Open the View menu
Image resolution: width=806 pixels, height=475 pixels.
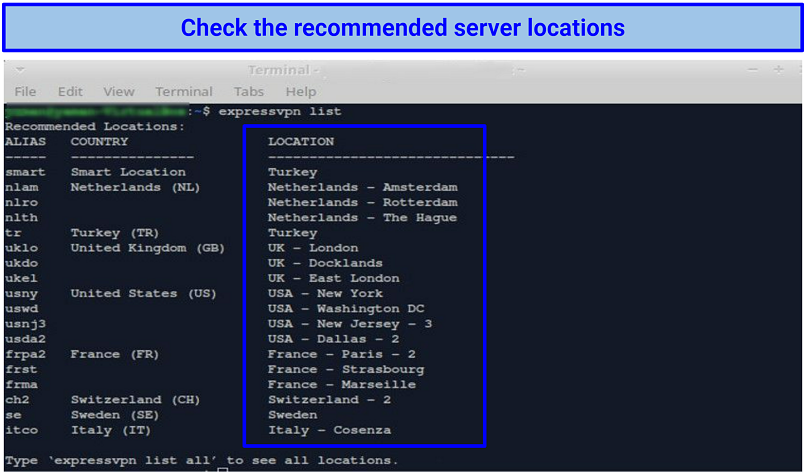pos(119,92)
